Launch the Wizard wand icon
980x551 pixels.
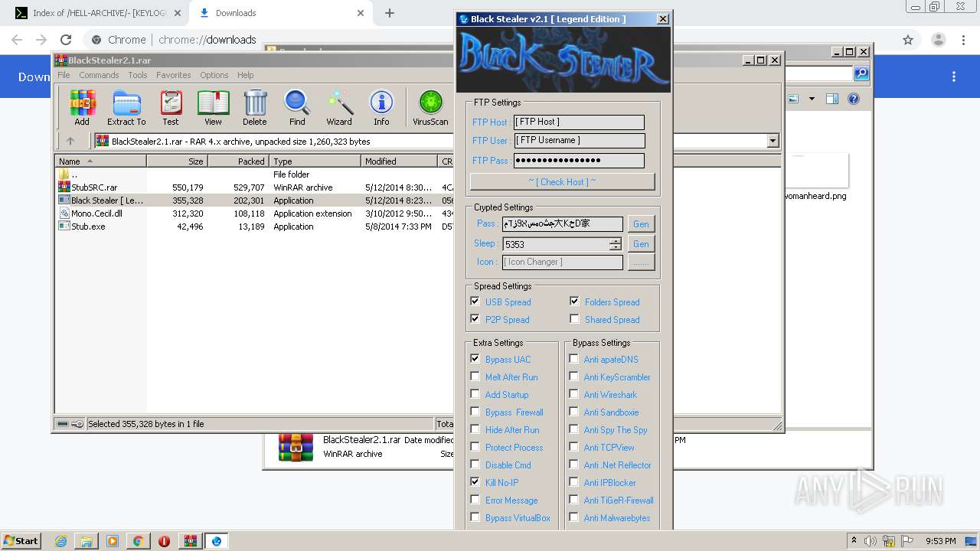click(339, 107)
